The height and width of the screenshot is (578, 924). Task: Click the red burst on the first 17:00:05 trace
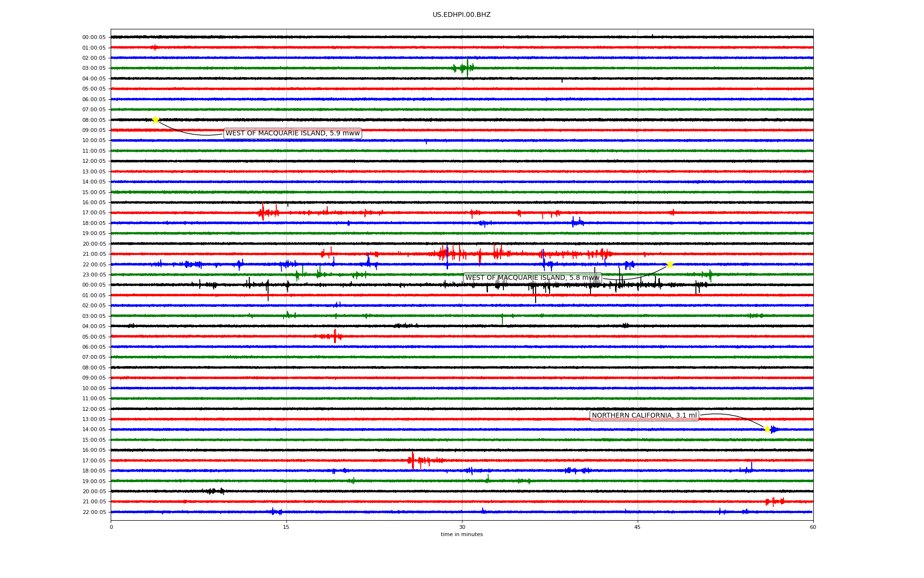click(263, 212)
